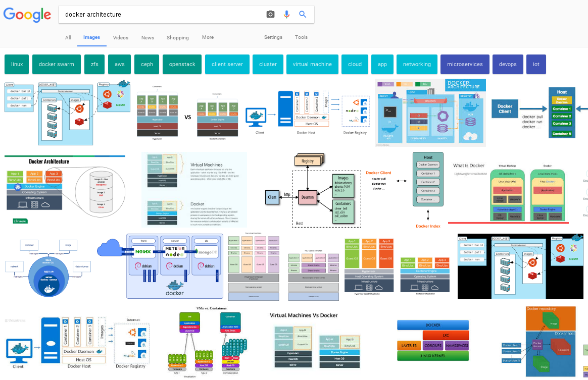Switch to the News tab
The width and height of the screenshot is (588, 380).
[148, 37]
